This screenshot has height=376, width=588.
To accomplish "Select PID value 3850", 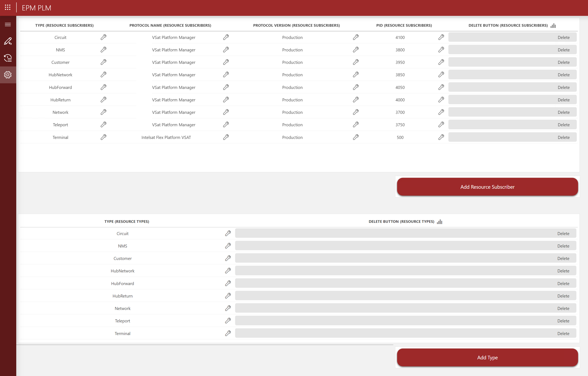I will (x=400, y=75).
